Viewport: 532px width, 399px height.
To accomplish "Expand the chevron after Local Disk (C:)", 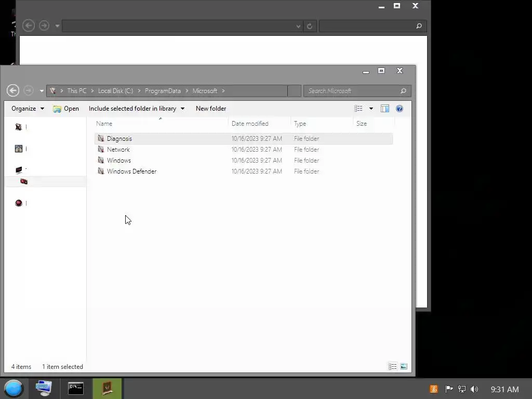I will coord(139,91).
